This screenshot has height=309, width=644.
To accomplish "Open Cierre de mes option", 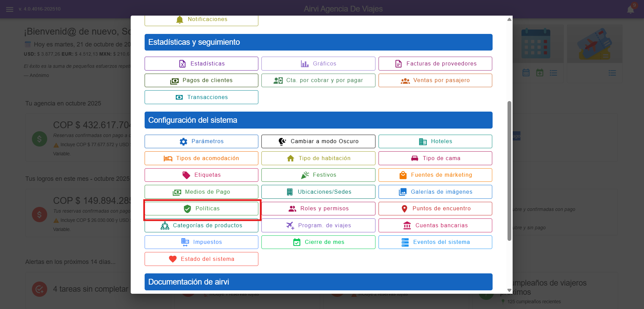I will 318,242.
